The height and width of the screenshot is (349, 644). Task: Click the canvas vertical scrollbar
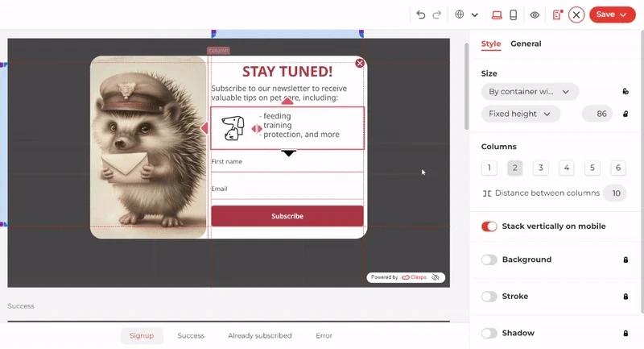466,86
